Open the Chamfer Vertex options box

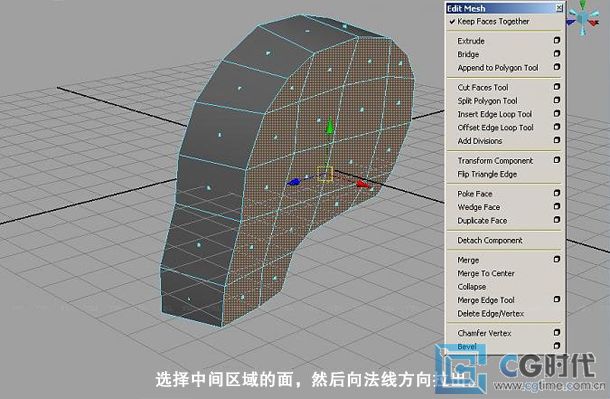click(x=557, y=333)
